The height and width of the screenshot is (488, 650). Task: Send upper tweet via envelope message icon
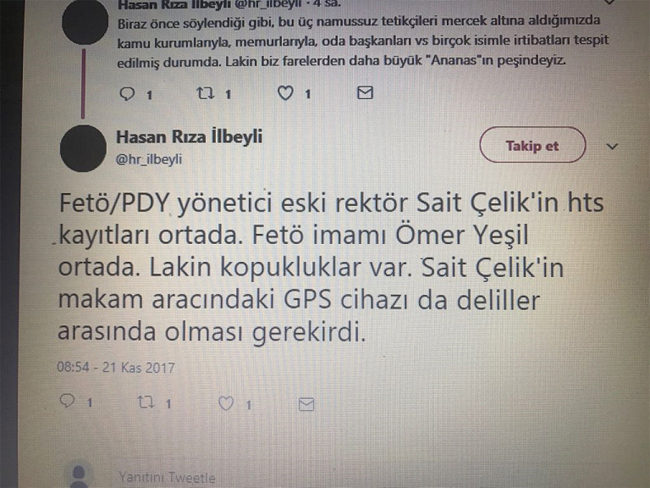(365, 93)
